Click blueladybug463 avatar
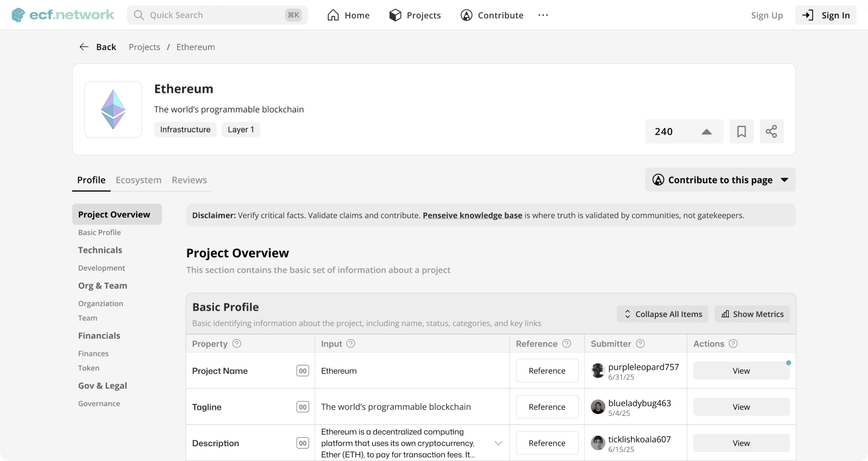The height and width of the screenshot is (461, 868). [x=598, y=407]
